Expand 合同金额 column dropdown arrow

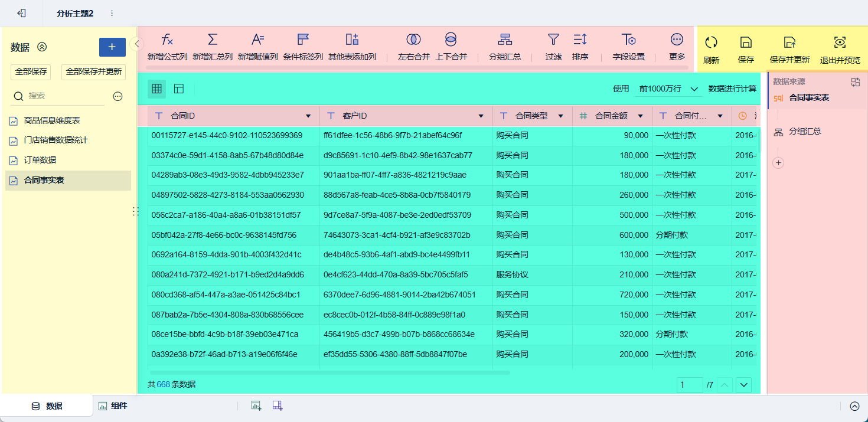coord(641,116)
